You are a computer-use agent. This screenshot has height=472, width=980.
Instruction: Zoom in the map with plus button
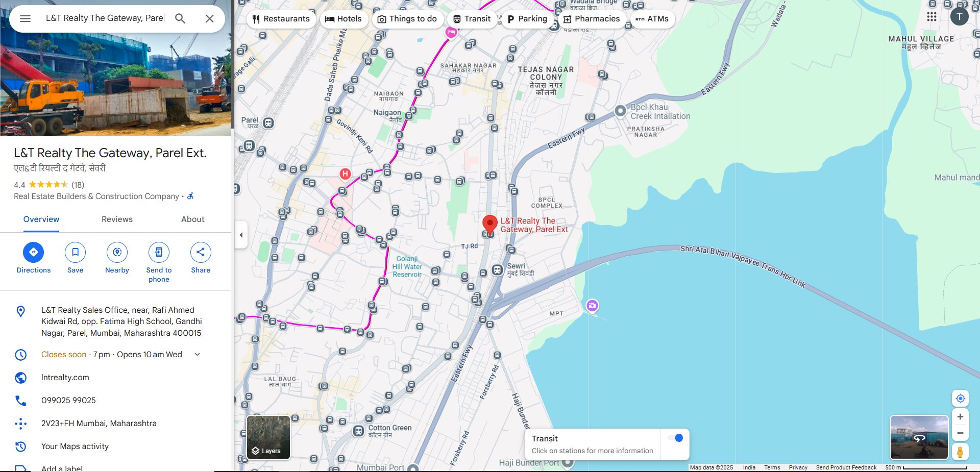point(960,417)
